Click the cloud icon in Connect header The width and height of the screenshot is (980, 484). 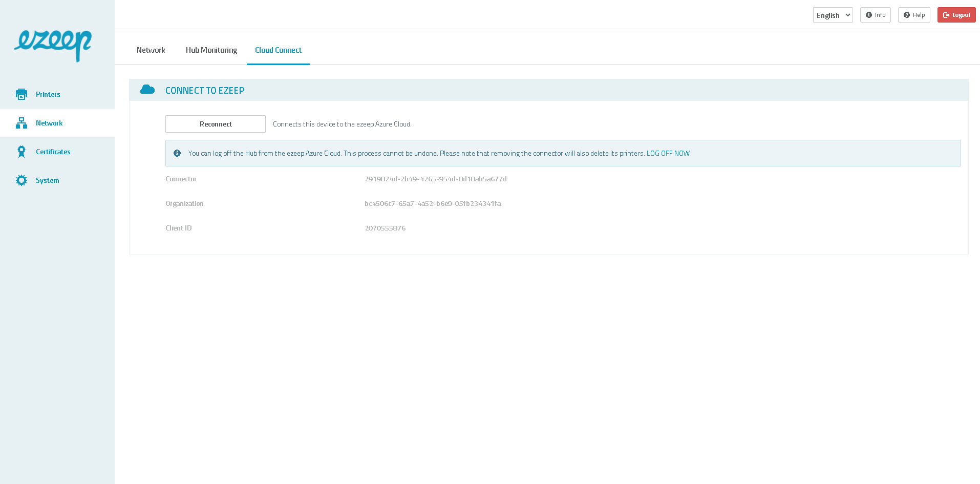[147, 90]
